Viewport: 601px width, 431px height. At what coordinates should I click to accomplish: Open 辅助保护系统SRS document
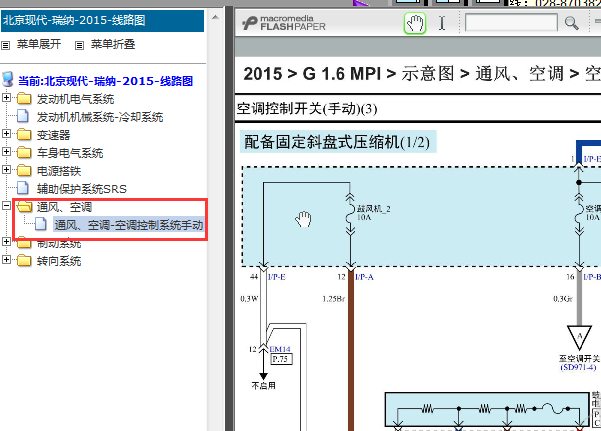pyautogui.click(x=81, y=189)
